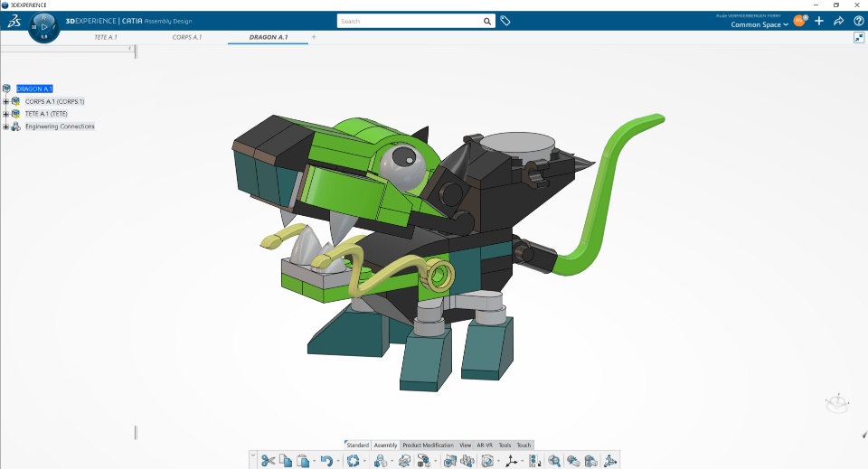Click the icon left of the robot compass icon
Screen dimensions: 868x469
[590, 461]
